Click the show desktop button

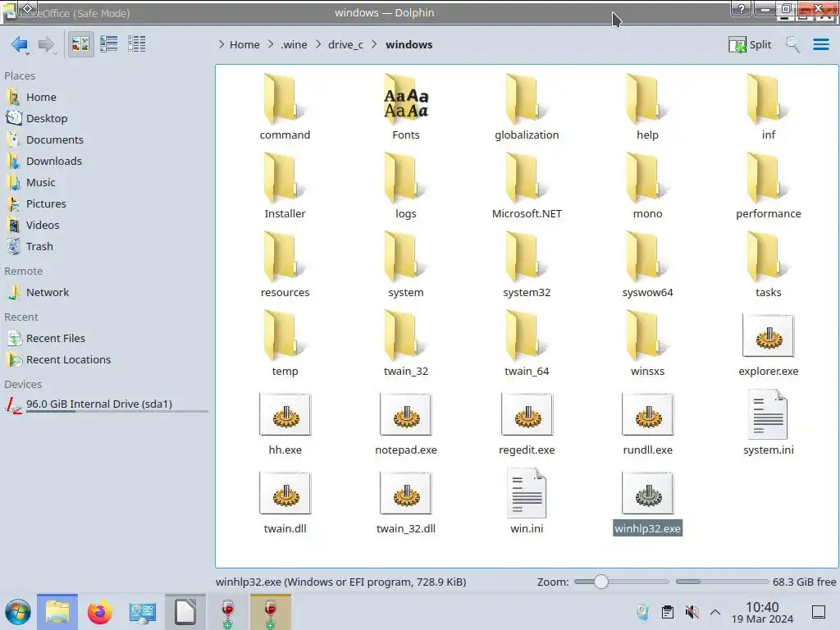(819, 612)
